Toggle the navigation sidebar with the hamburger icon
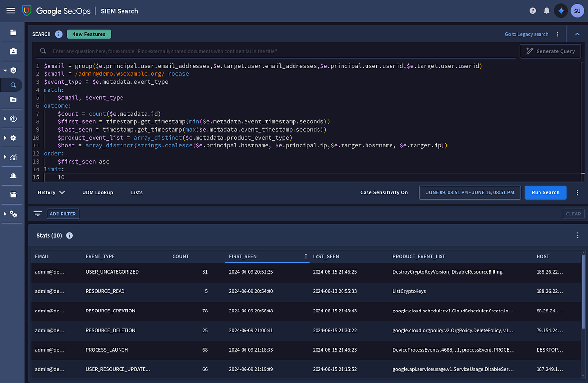The height and width of the screenshot is (383, 588). (x=10, y=10)
